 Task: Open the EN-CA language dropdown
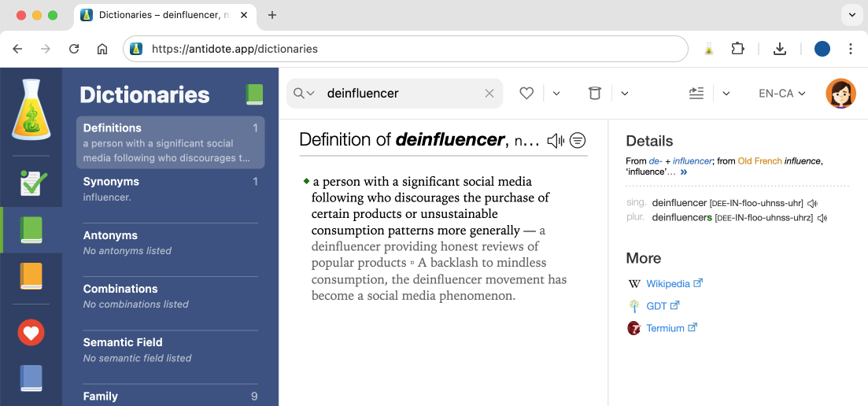tap(781, 93)
